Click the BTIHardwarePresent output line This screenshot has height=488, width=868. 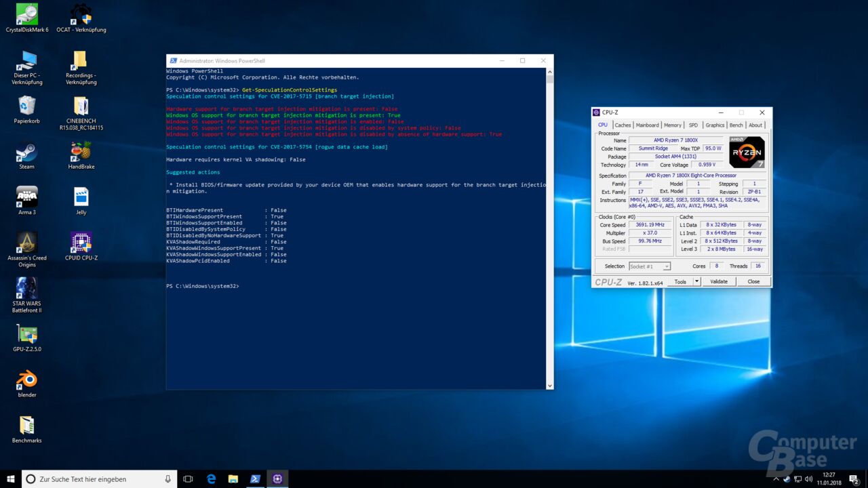tap(226, 210)
